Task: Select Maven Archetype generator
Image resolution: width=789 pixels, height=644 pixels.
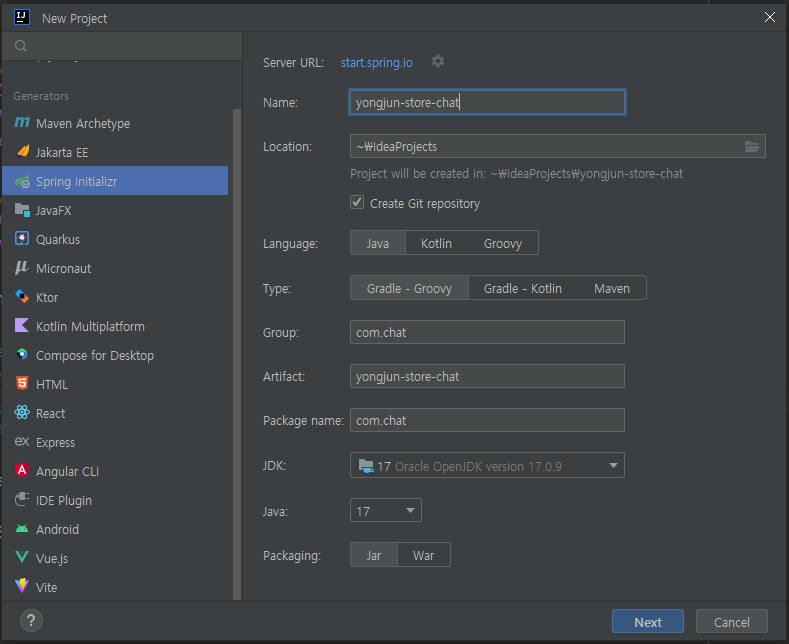Action: 115,123
